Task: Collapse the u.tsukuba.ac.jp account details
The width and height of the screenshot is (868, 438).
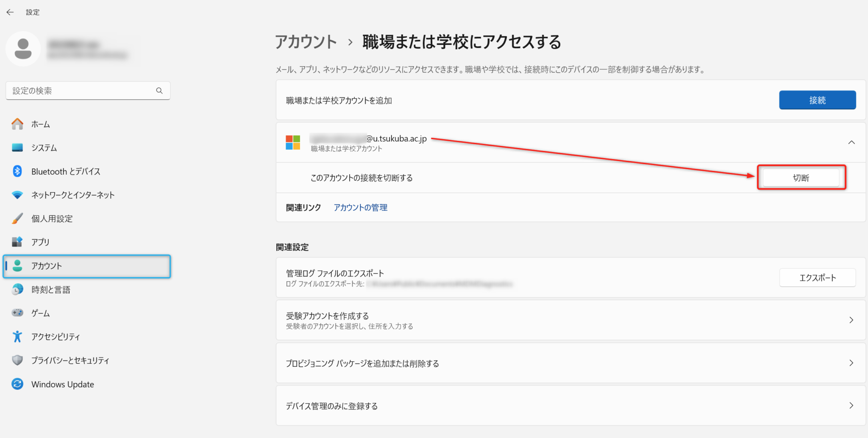Action: pyautogui.click(x=852, y=142)
